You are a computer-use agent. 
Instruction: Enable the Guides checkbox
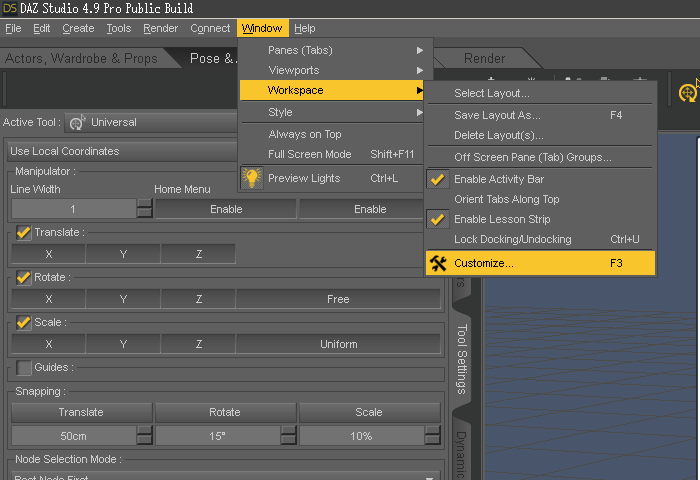click(24, 367)
